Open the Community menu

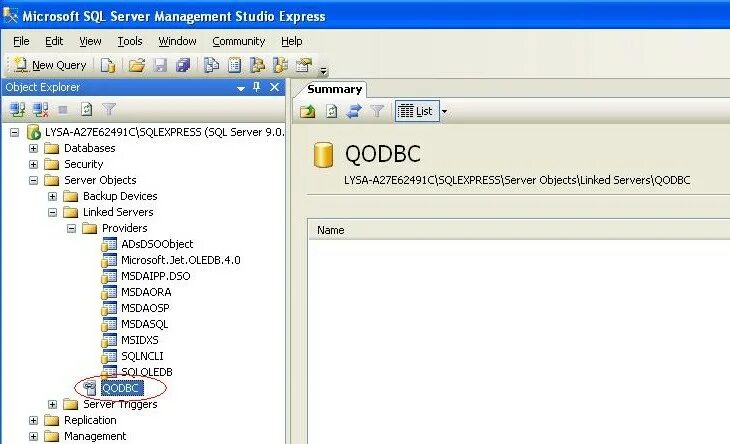click(x=238, y=41)
